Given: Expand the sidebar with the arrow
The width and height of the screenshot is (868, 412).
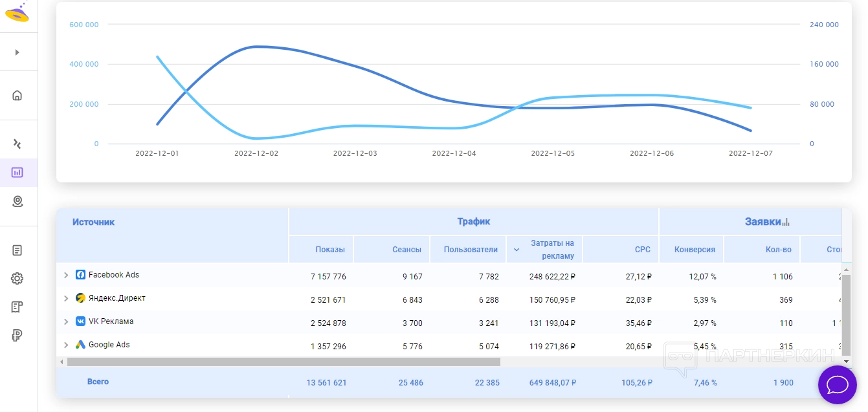Looking at the screenshot, I should (x=17, y=52).
